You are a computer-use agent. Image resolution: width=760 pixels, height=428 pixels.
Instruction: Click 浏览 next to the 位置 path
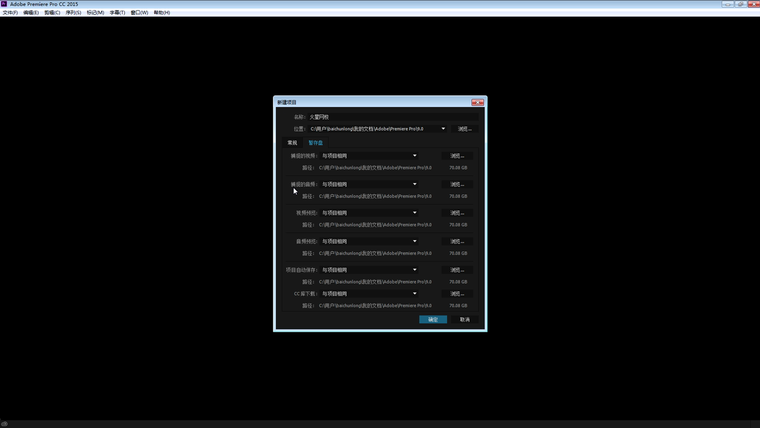click(x=465, y=129)
